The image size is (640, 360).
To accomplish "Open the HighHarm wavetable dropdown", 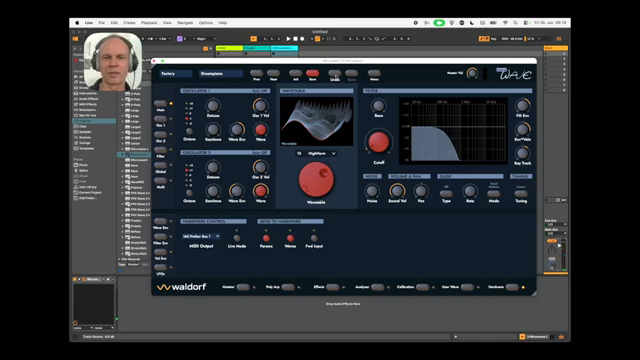I will [x=316, y=153].
